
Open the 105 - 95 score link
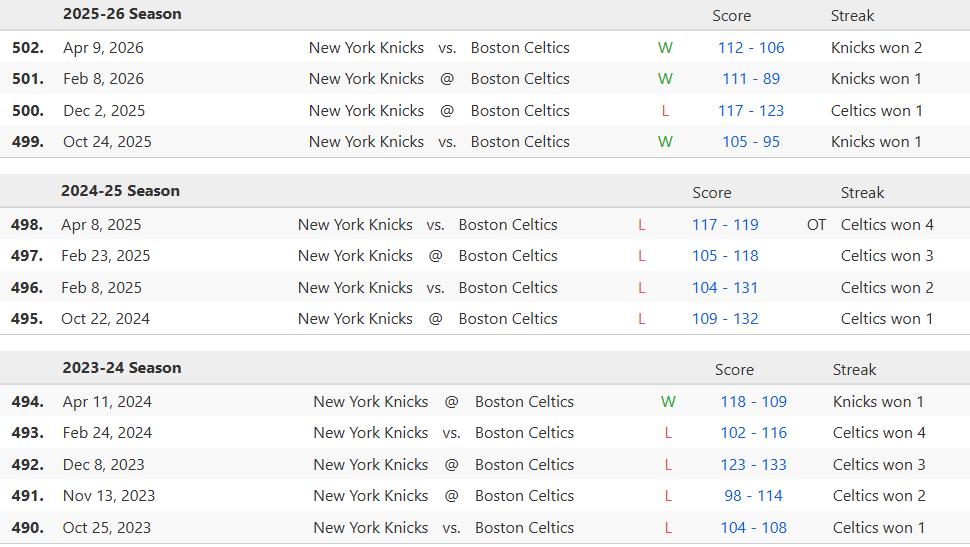(751, 142)
